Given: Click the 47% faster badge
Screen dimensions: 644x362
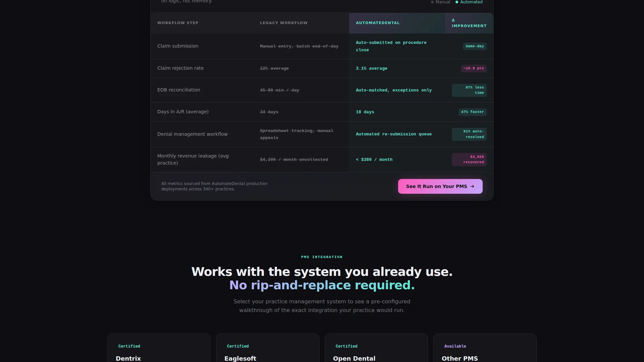Looking at the screenshot, I should pyautogui.click(x=472, y=112).
